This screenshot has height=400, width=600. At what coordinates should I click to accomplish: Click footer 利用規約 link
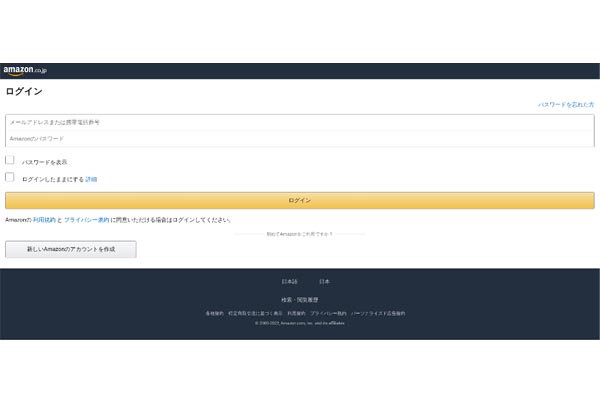pyautogui.click(x=296, y=313)
